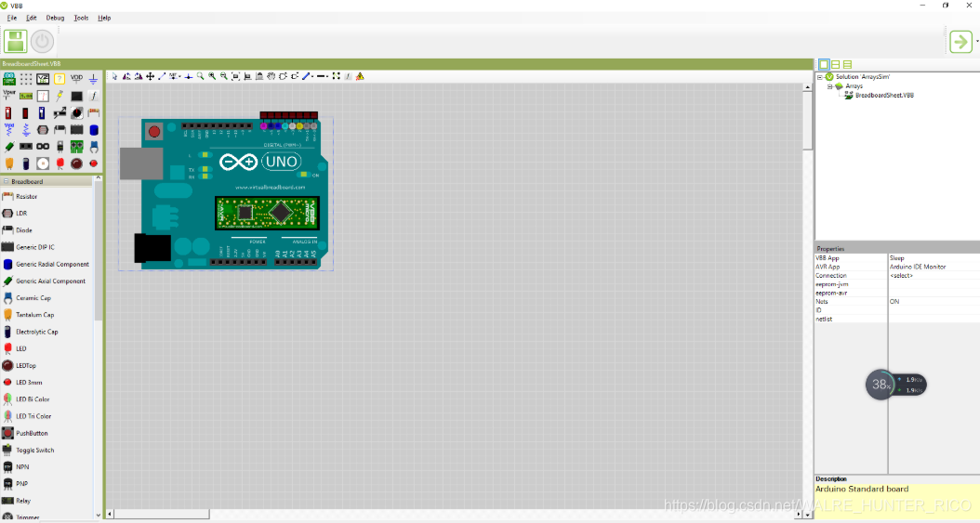Select Resistor in component list
The image size is (980, 523).
[x=26, y=197]
